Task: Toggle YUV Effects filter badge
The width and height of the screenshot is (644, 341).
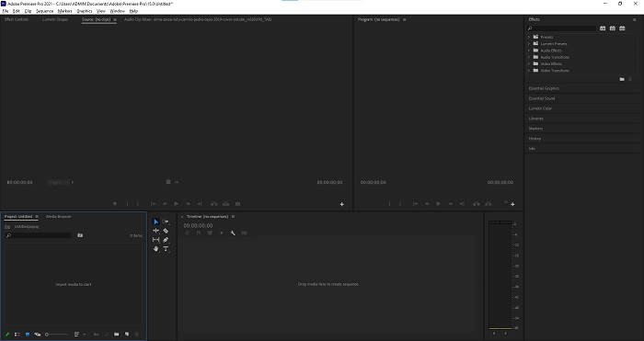Action: pyautogui.click(x=622, y=28)
